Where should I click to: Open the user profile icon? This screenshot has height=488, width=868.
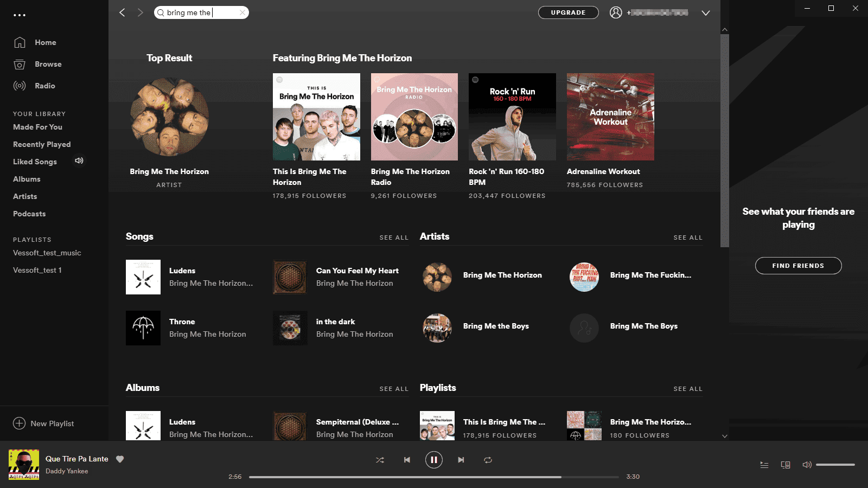pos(616,12)
